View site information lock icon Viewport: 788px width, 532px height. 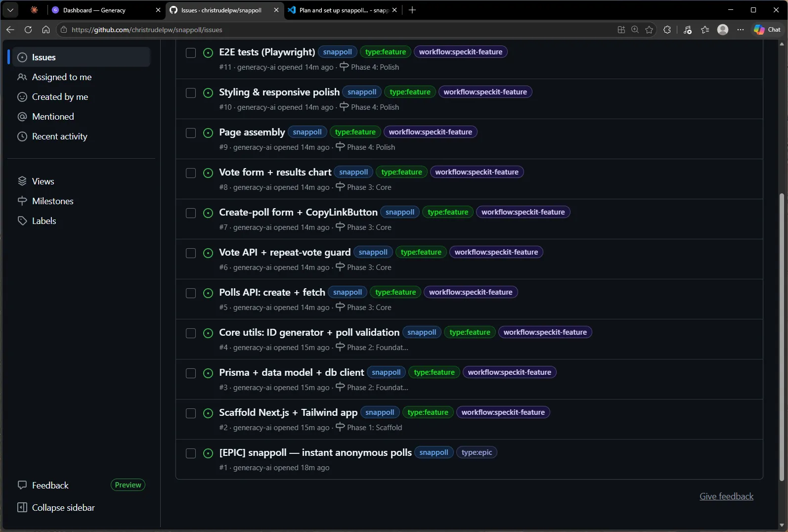pos(64,30)
